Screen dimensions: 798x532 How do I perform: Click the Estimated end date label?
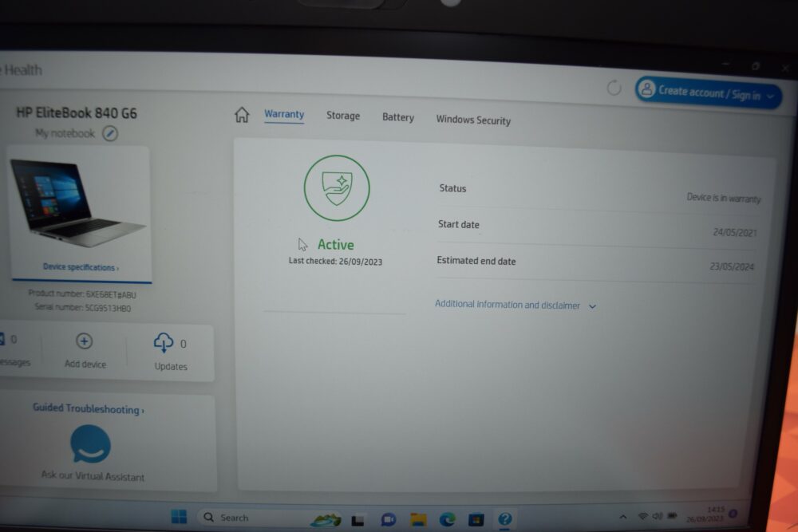(x=476, y=261)
